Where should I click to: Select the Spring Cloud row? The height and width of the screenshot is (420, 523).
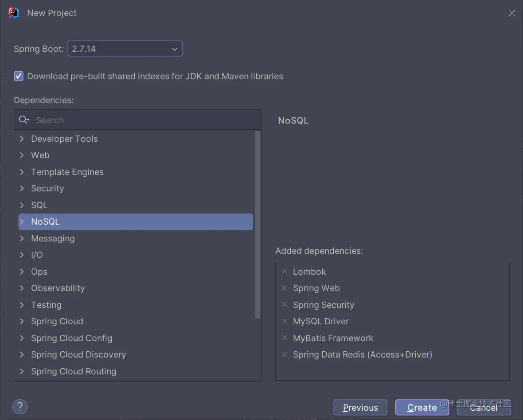coord(136,321)
